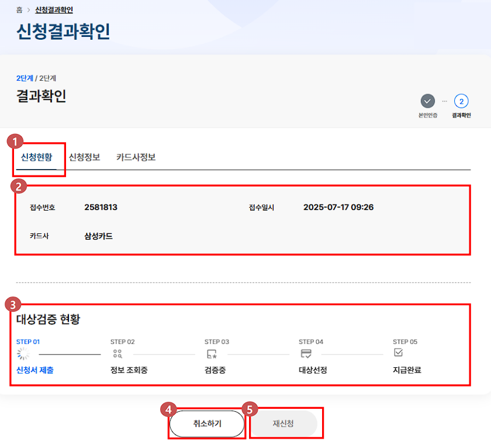Viewport: 491px width, 448px height.
Task: Click the STEP 05 label text
Action: click(x=405, y=342)
